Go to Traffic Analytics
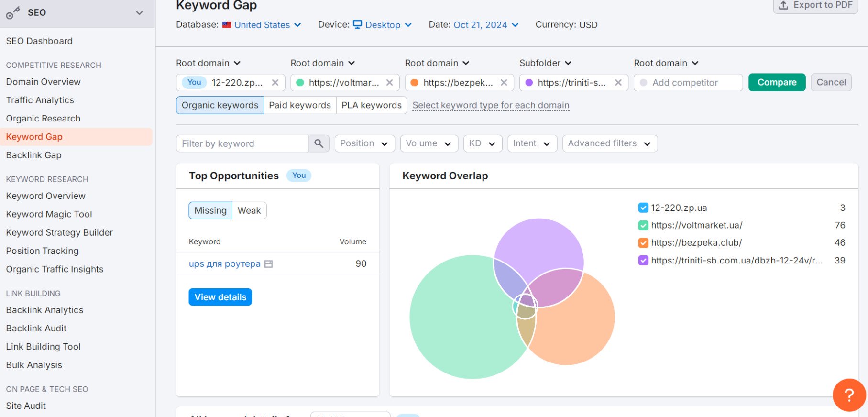 40,100
